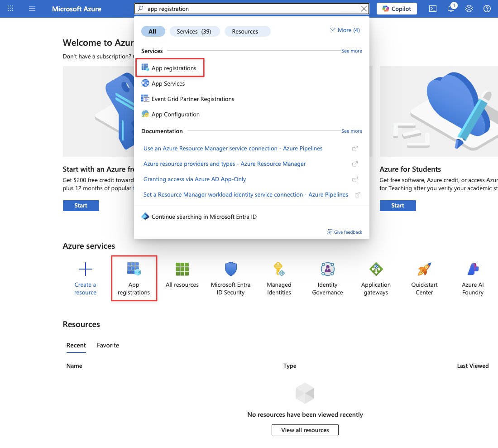Image resolution: width=498 pixels, height=448 pixels.
Task: Clear the search box text
Action: pos(364,9)
